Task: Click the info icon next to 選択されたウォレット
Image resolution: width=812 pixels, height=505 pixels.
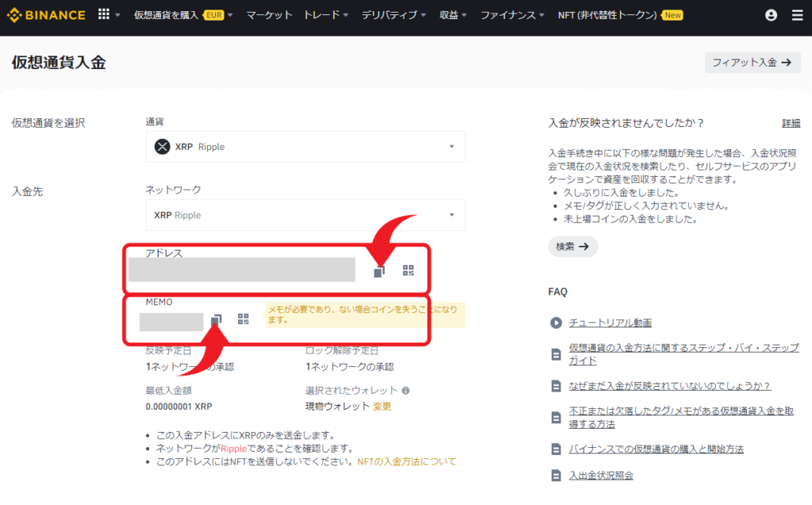Action: [405, 391]
